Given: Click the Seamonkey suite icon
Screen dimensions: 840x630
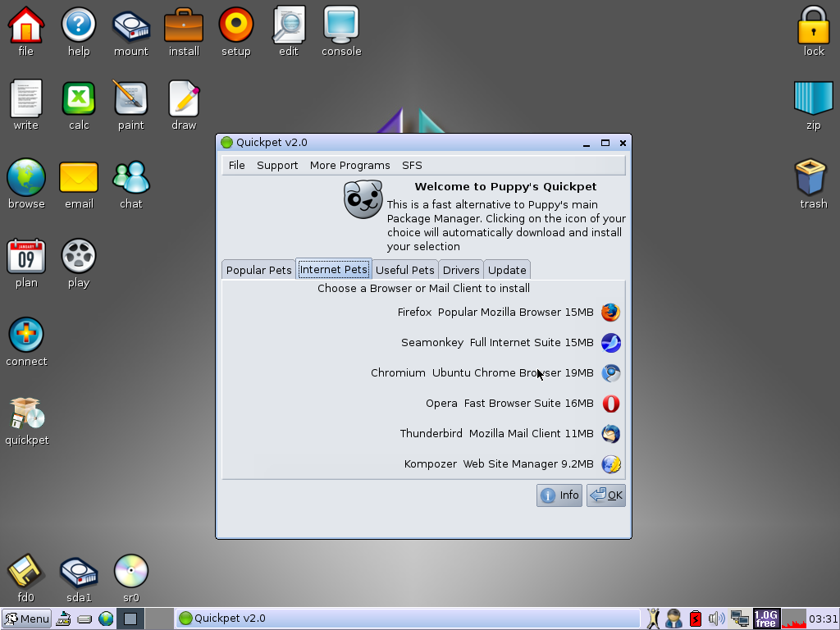Looking at the screenshot, I should (x=610, y=343).
